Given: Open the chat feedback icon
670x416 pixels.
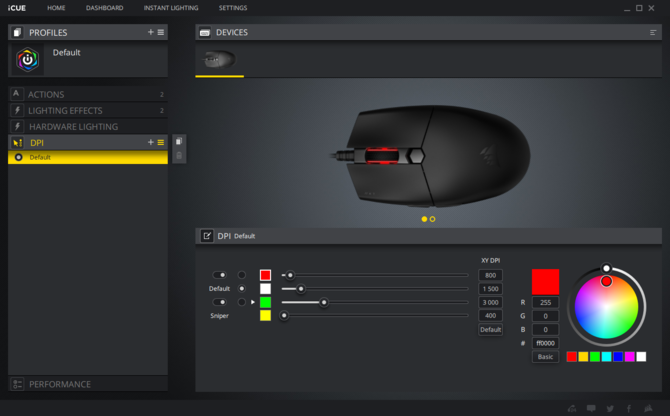Looking at the screenshot, I should click(591, 408).
